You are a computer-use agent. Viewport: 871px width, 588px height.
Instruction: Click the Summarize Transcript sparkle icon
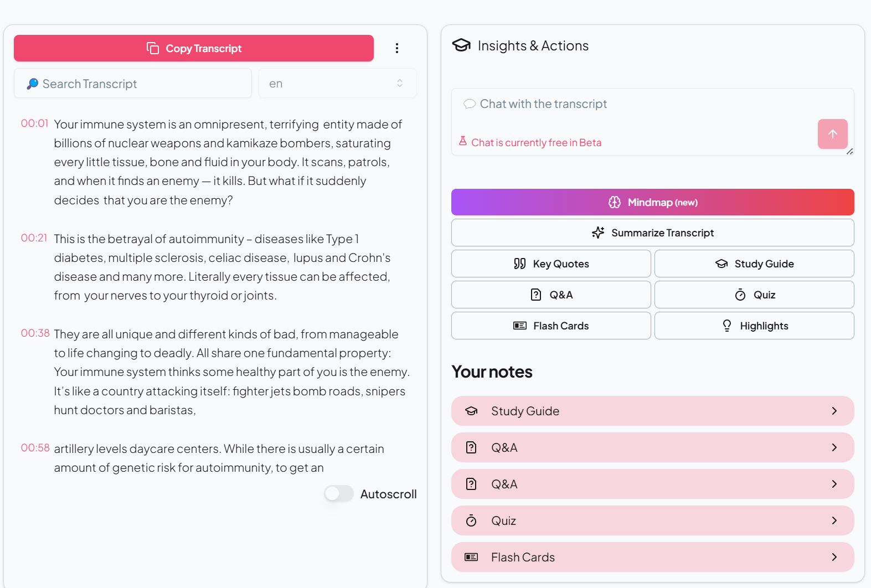coord(598,233)
